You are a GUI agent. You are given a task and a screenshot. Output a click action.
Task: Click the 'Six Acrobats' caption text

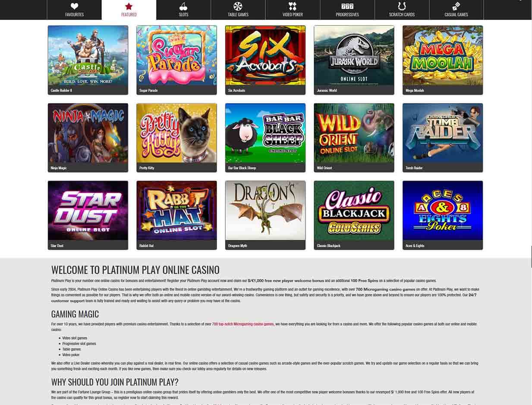pyautogui.click(x=236, y=91)
